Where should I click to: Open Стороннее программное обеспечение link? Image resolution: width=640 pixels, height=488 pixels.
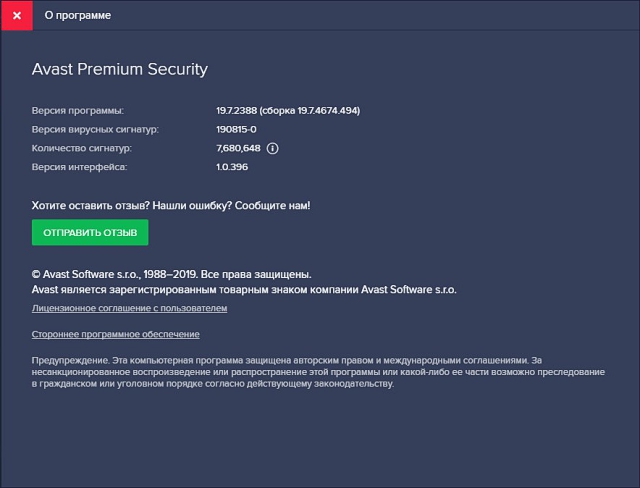point(115,334)
